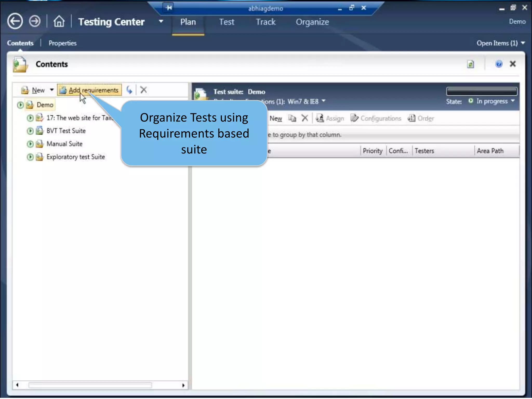Sort by the Confi... column header

coord(399,151)
